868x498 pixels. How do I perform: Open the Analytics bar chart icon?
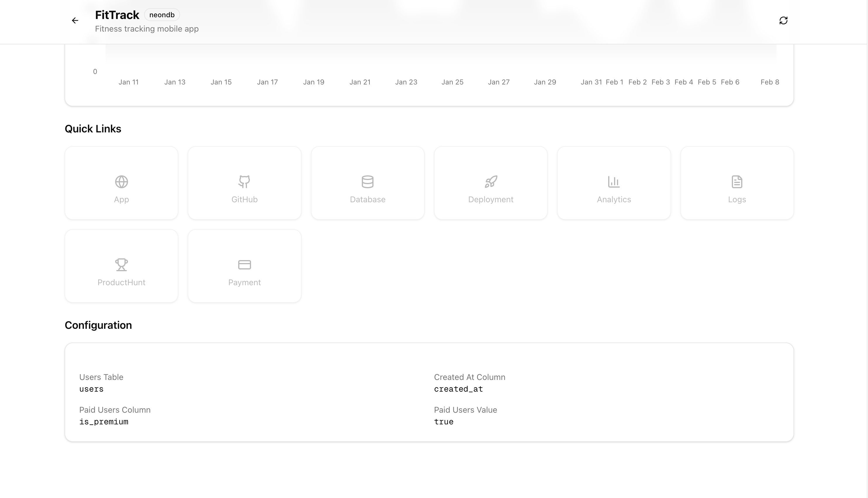(613, 181)
